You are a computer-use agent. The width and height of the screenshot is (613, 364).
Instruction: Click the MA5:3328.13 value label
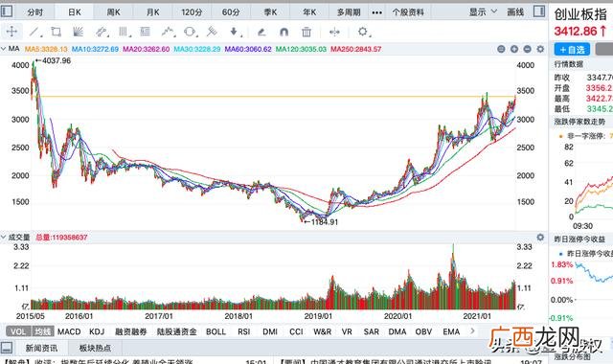46,49
